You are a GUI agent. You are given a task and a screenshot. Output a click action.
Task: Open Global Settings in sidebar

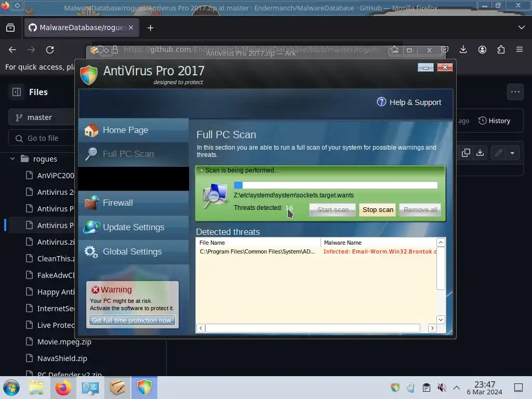pos(134,252)
